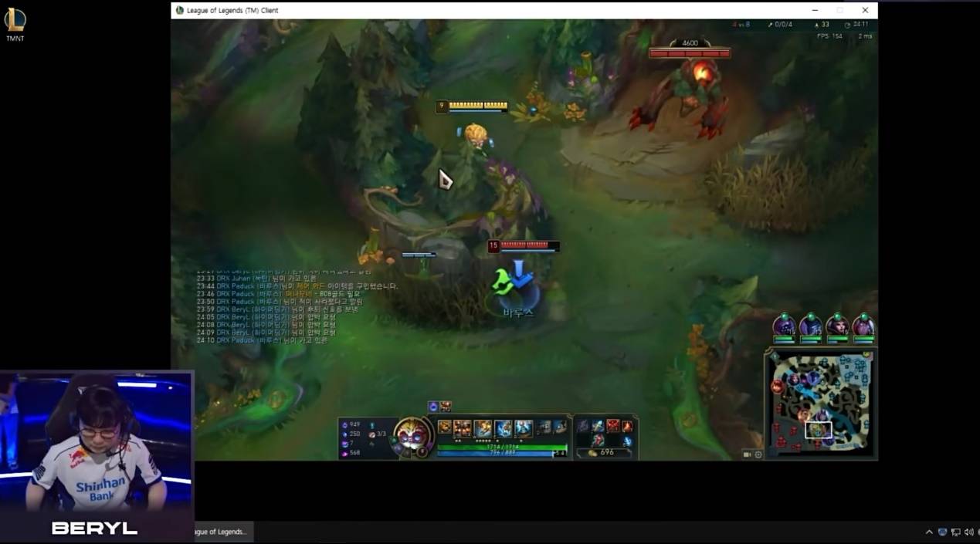The width and height of the screenshot is (980, 544).
Task: Cast the R ultimate ability from the ability bar
Action: click(524, 428)
